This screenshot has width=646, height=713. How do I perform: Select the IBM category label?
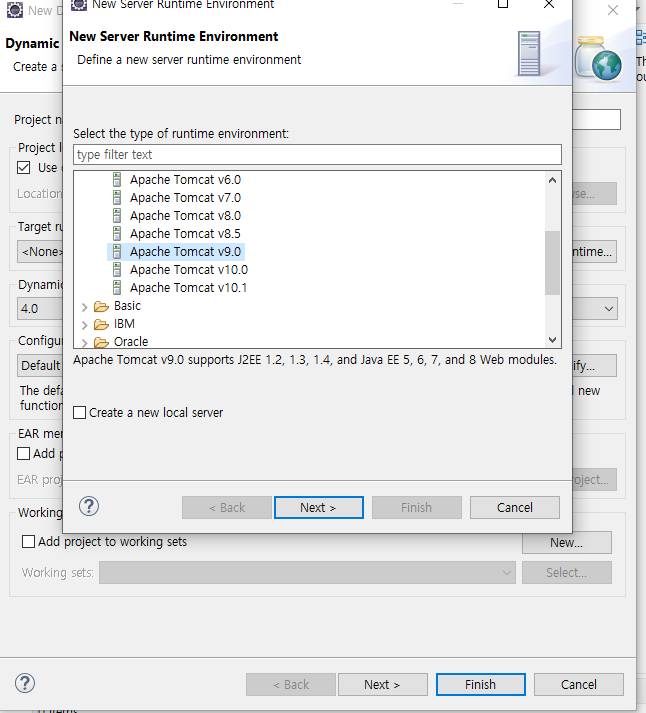click(x=124, y=324)
